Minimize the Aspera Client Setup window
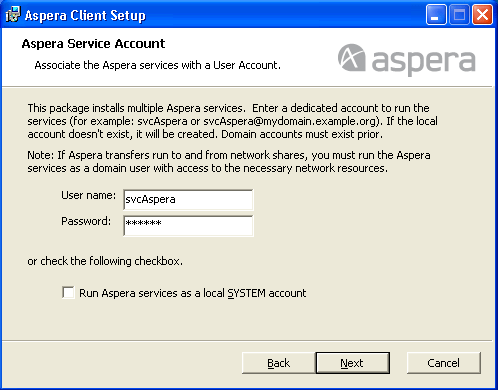Image resolution: width=498 pixels, height=390 pixels. [436, 15]
